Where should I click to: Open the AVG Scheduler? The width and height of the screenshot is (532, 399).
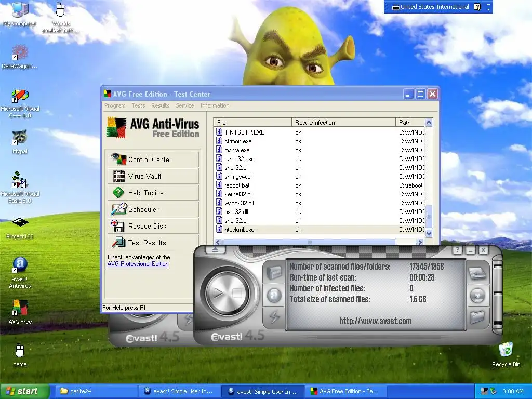tap(153, 209)
